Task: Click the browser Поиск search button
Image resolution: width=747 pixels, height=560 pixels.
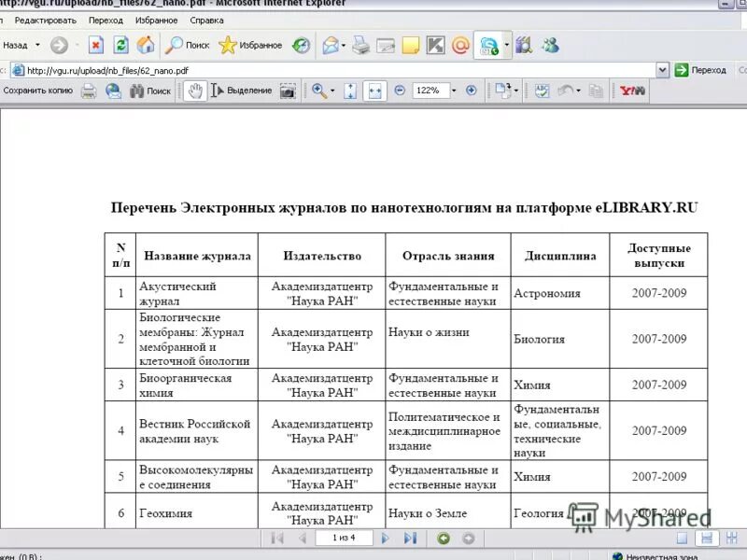Action: click(x=188, y=45)
